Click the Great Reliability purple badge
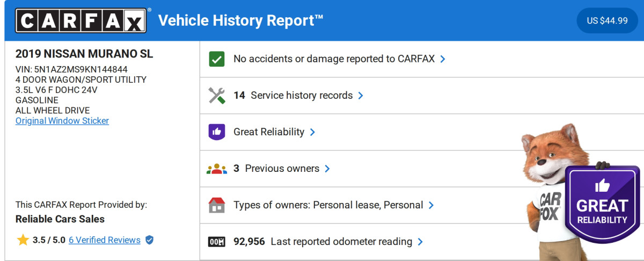The width and height of the screenshot is (644, 261). (x=602, y=205)
